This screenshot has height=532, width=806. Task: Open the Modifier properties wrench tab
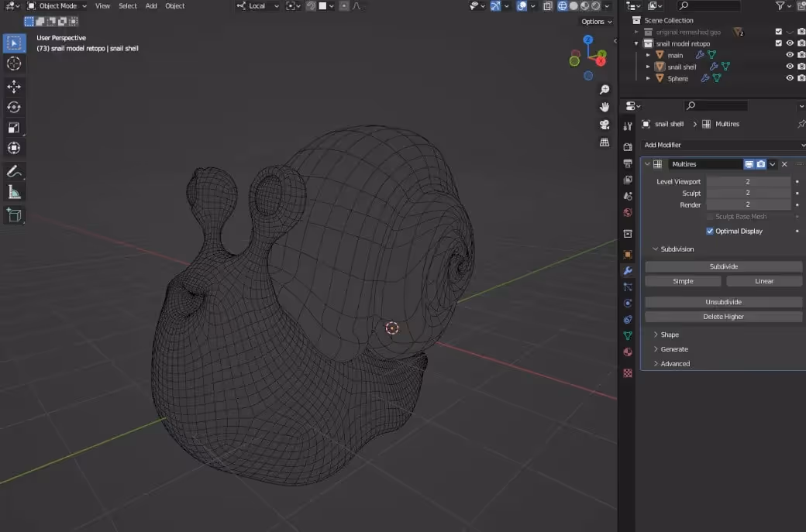coord(628,270)
